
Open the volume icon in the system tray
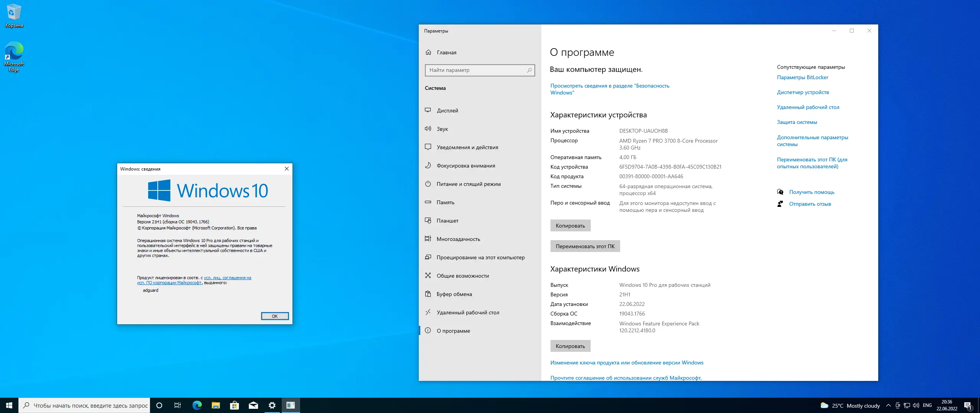click(916, 405)
